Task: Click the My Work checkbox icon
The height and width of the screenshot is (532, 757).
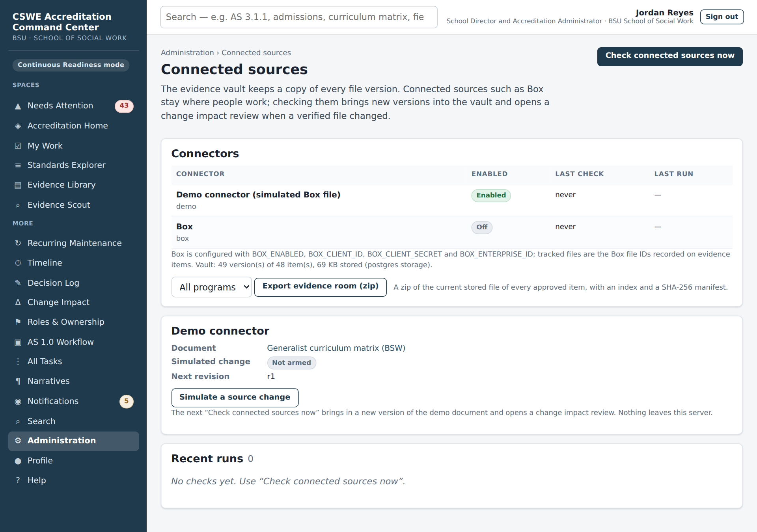Action: click(x=18, y=146)
